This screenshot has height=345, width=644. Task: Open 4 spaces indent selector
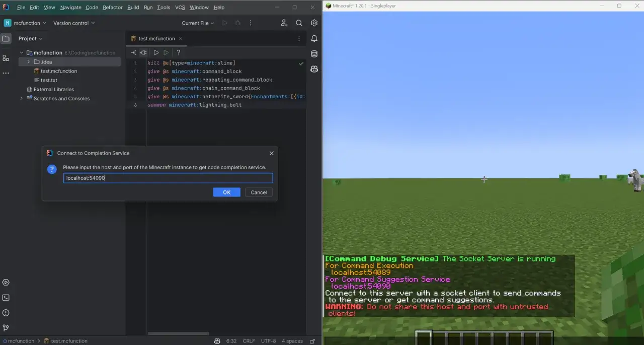[292, 341]
